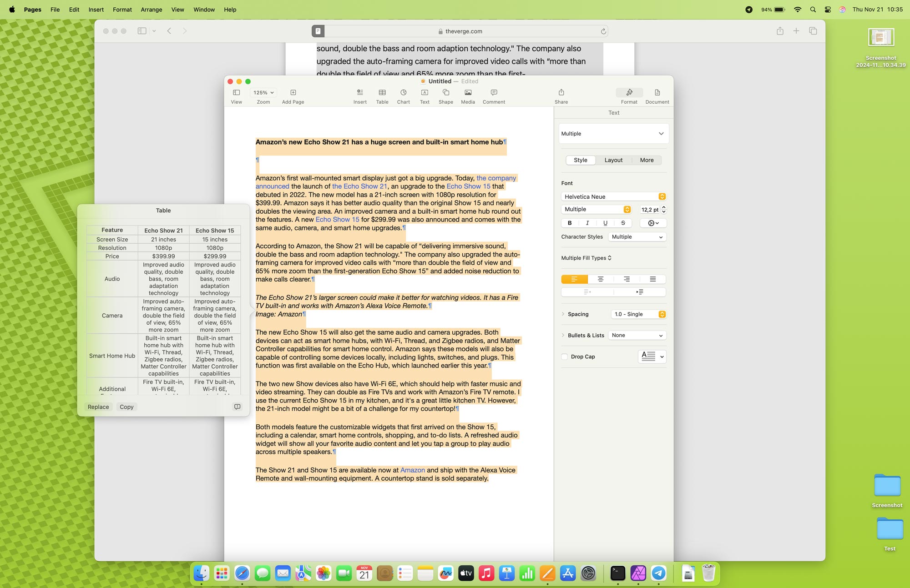Screen dimensions: 910x588
Task: Click Replace in the Table popup
Action: 98,407
